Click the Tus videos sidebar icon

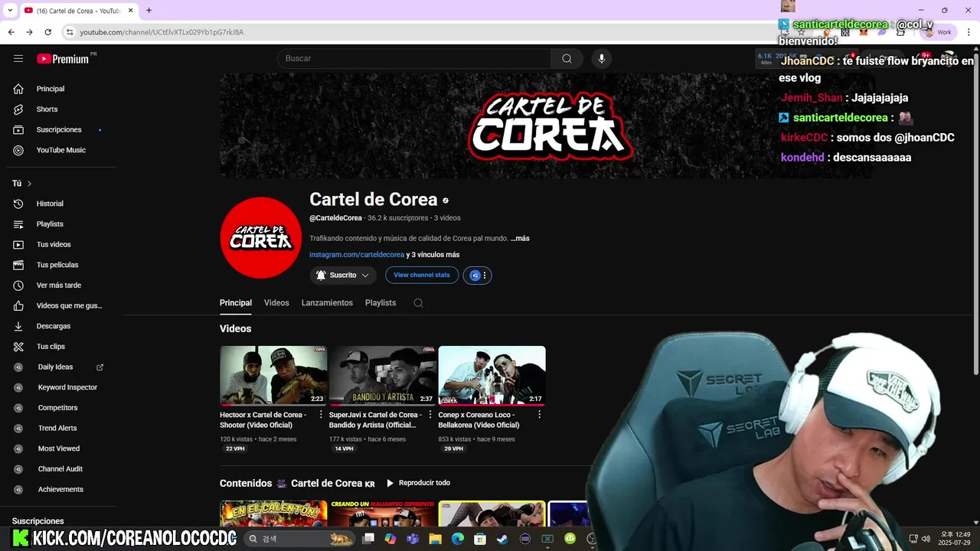coord(18,245)
